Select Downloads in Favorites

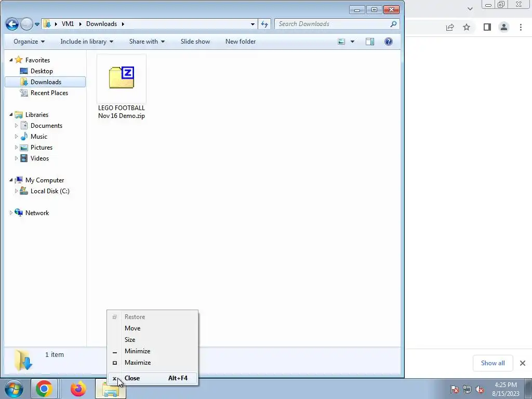(45, 82)
